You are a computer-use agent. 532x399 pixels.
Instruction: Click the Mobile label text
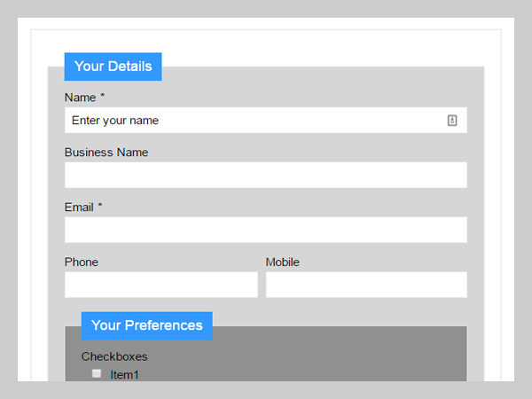283,262
